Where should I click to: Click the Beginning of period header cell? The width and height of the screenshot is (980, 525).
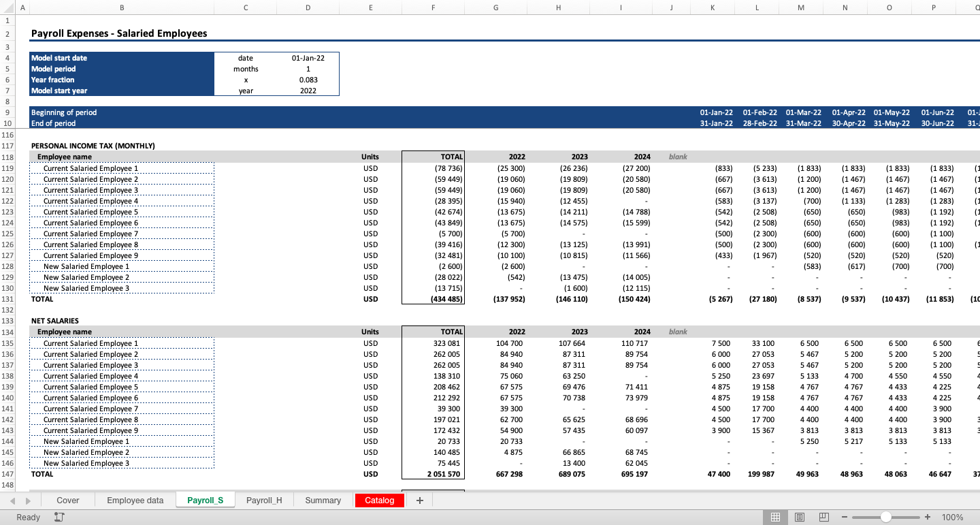tap(122, 112)
